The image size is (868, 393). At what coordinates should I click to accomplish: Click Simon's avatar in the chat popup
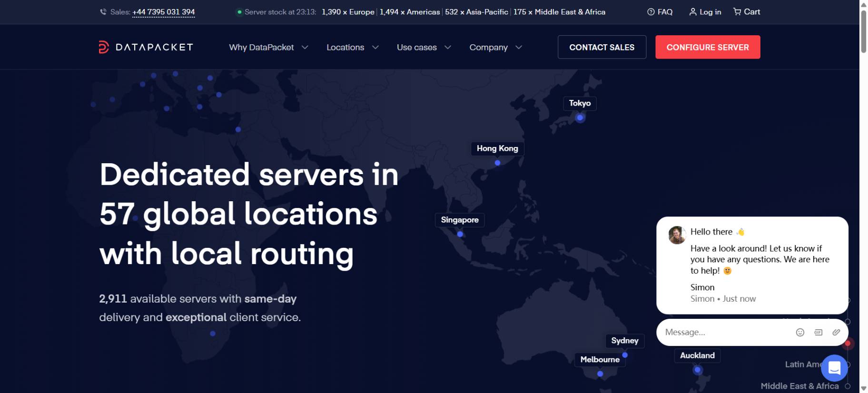[x=677, y=235]
